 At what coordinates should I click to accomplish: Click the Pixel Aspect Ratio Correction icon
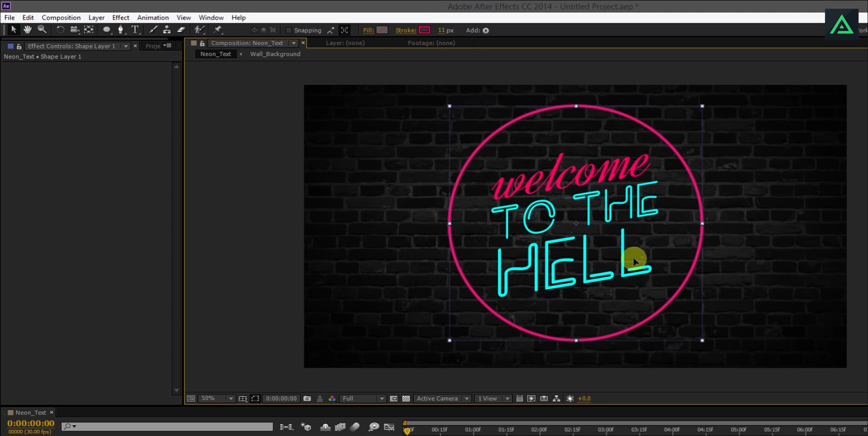[x=519, y=398]
